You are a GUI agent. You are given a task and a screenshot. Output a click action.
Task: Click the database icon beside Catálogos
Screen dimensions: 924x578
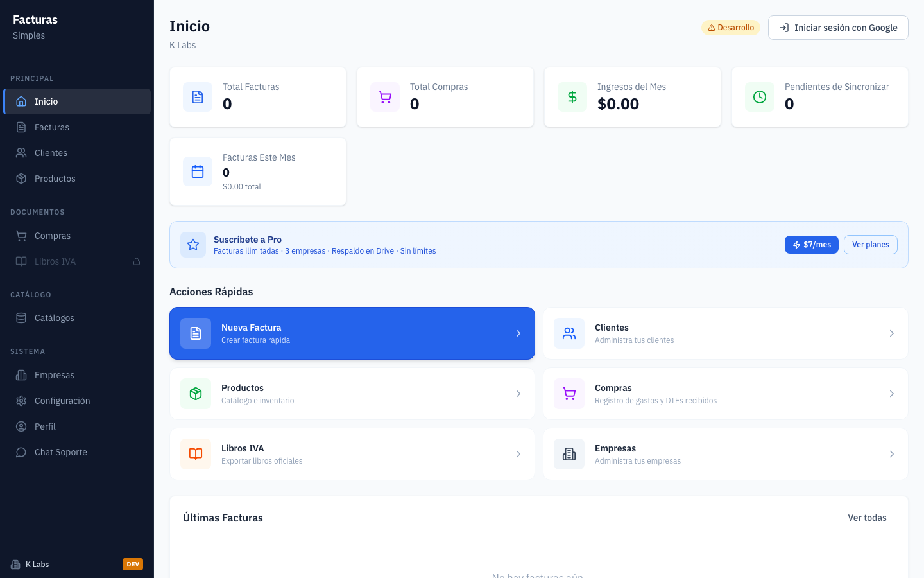tap(21, 318)
